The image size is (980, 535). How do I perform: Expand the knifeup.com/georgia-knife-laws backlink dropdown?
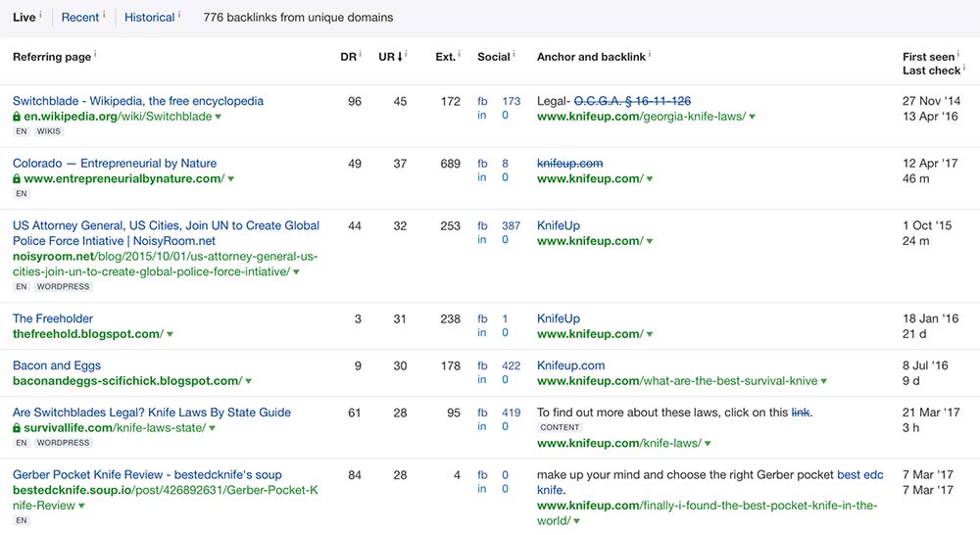click(752, 117)
